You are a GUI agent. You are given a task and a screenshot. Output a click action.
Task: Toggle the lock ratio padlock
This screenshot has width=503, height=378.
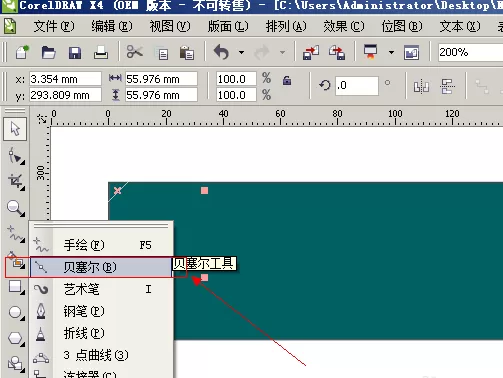(x=287, y=80)
